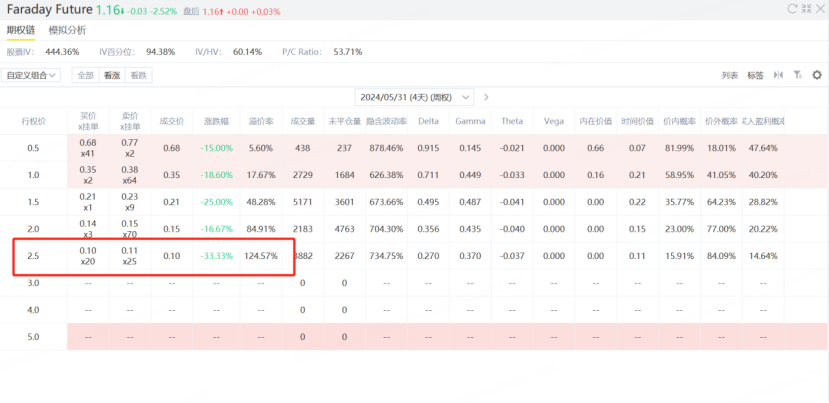Go to next expiration date arrow
The width and height of the screenshot is (829, 403).
pos(486,97)
